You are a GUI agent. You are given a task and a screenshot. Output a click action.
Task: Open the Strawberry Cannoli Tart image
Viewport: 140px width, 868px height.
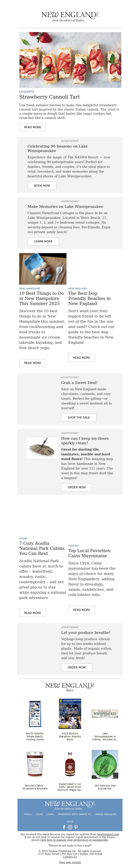[x=70, y=60]
